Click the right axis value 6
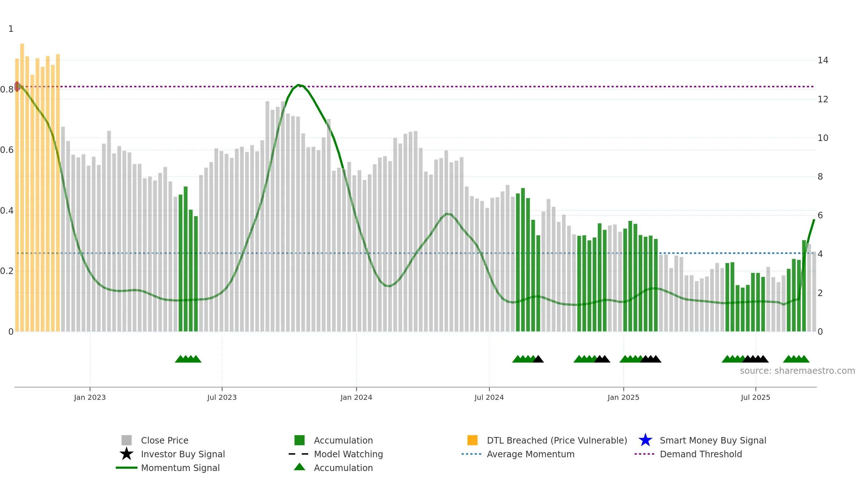The image size is (868, 488). click(820, 215)
